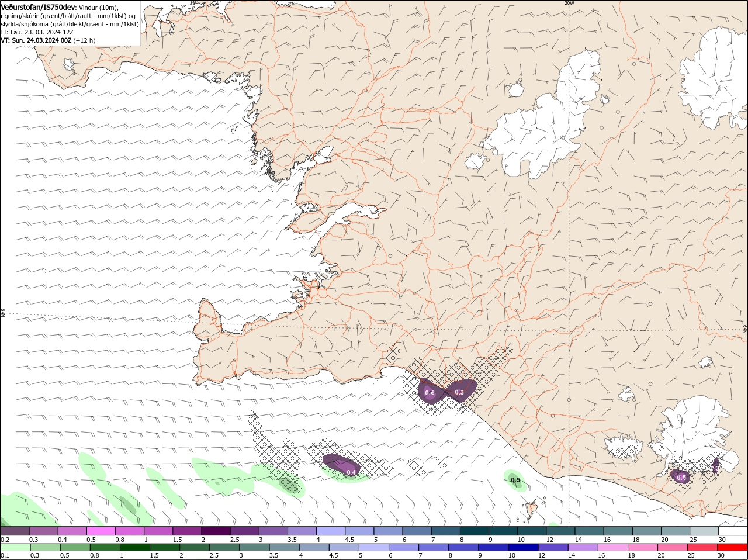This screenshot has height=560, width=748.
Task: Click the '0.2' label under the upper legend
Action: [x=5, y=539]
